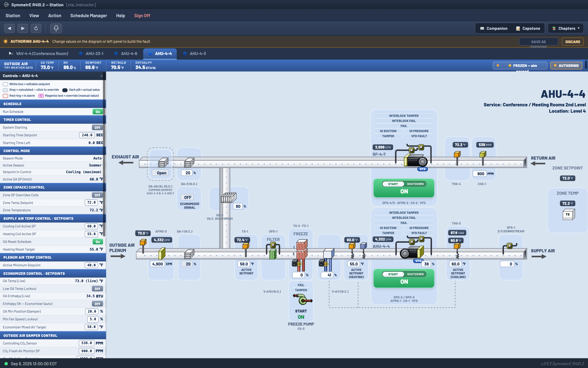Click the THS-3 supply air sensor icon

[457, 250]
